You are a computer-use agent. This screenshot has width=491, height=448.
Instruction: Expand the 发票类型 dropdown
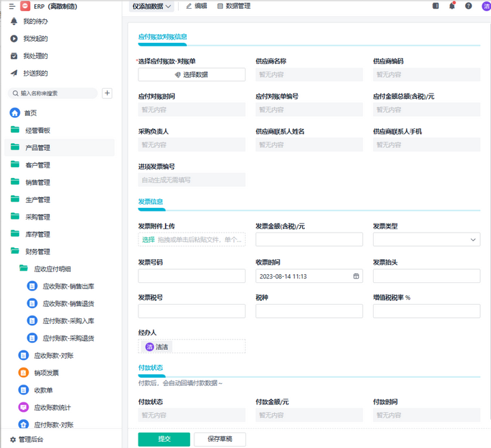coord(473,240)
